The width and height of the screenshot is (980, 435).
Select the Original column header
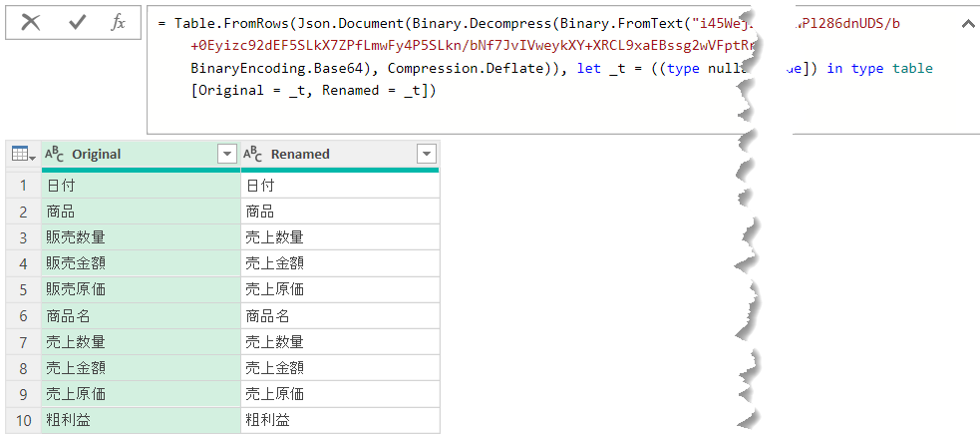coord(142,154)
